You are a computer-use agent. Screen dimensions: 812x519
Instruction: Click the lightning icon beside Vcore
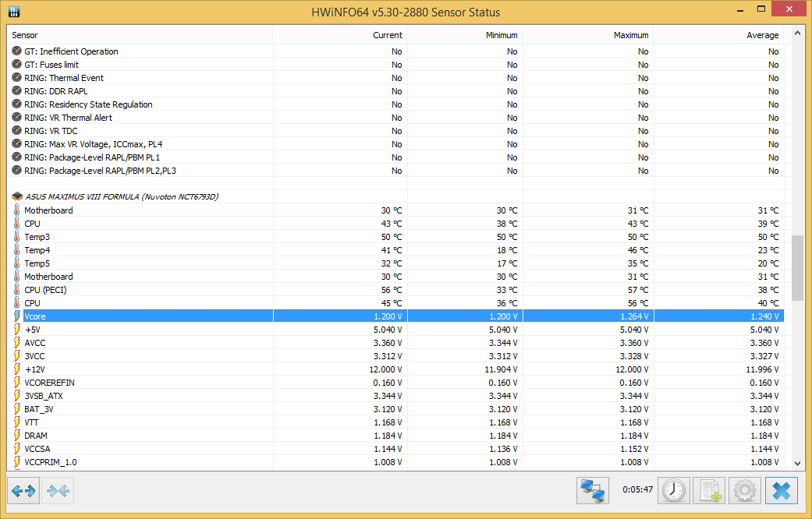tap(16, 316)
